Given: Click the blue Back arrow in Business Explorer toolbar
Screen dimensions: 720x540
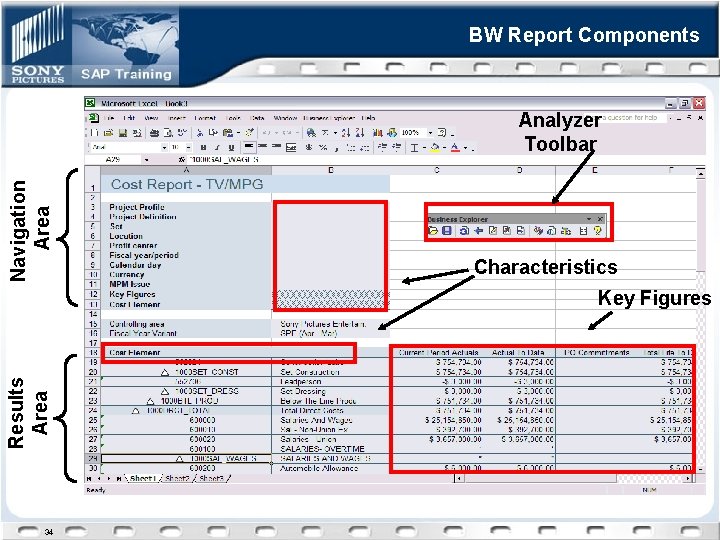Looking at the screenshot, I should click(478, 231).
